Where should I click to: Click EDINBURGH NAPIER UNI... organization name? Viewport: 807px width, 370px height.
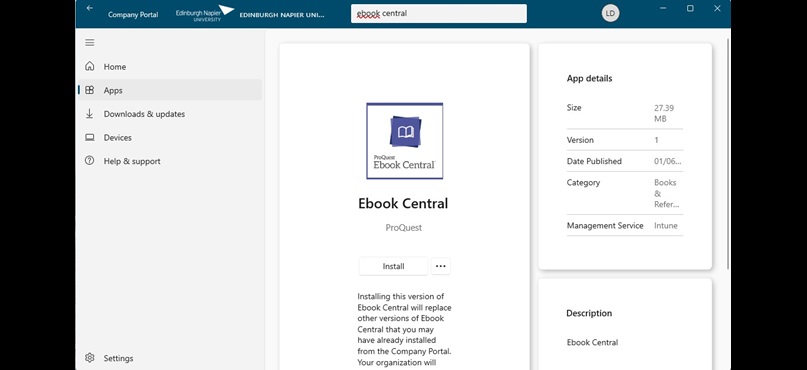point(282,14)
